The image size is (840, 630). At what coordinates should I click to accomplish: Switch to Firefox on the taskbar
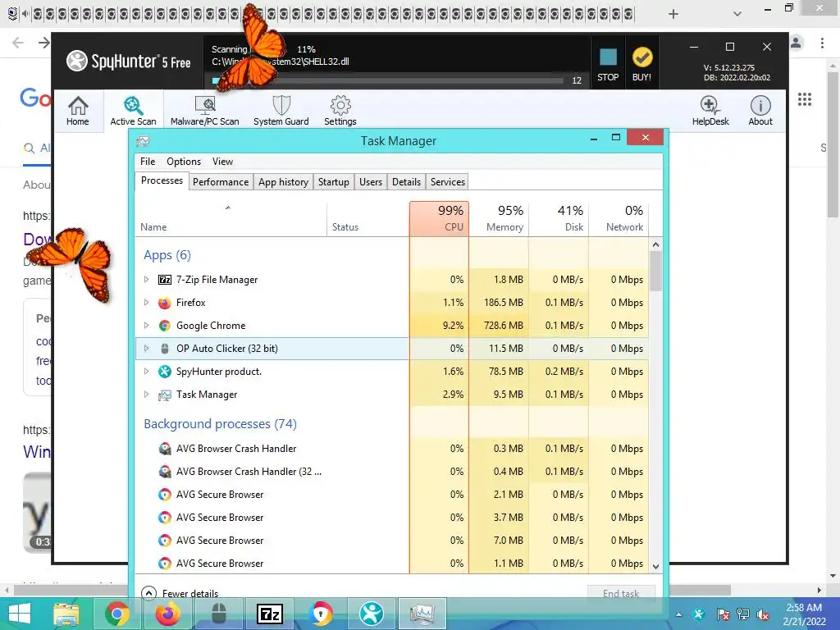coord(167,614)
